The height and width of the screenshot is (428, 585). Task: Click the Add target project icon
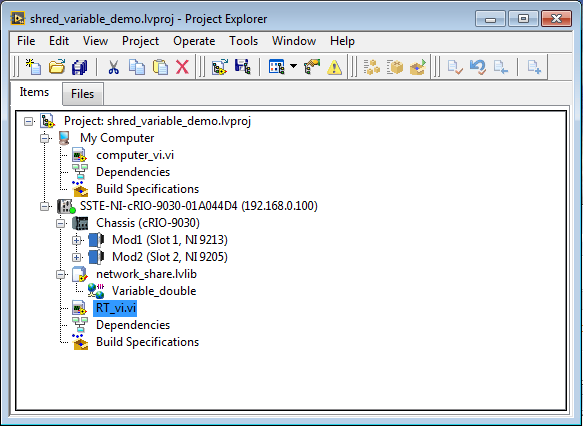[220, 67]
